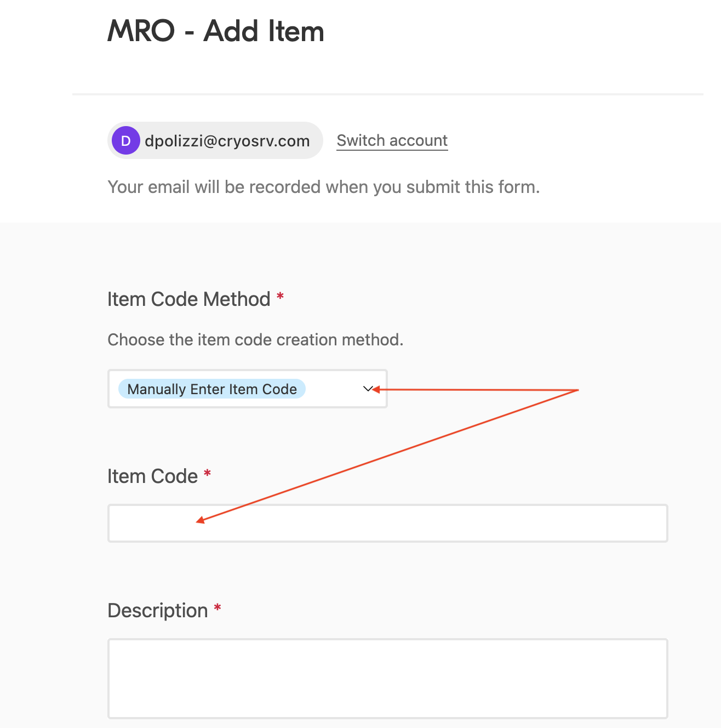Focus the Description text area
Image resolution: width=721 pixels, height=728 pixels.
[x=387, y=678]
